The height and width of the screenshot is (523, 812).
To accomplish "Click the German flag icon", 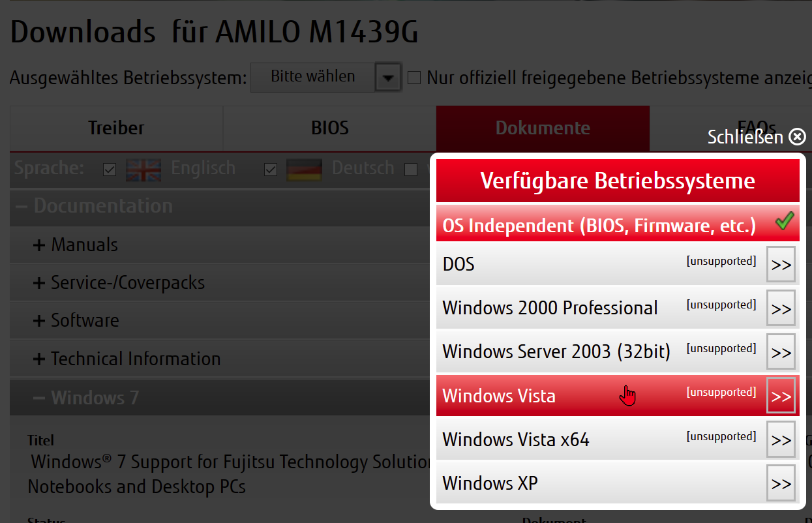I will (x=304, y=170).
